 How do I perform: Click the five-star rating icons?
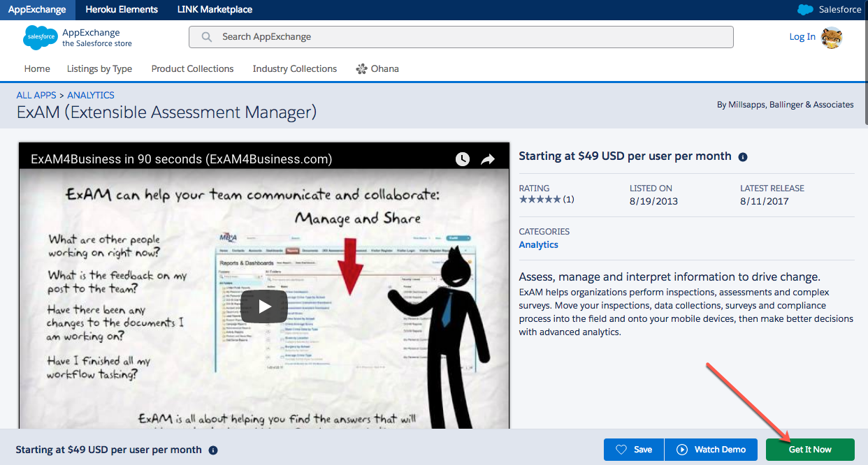tap(540, 200)
